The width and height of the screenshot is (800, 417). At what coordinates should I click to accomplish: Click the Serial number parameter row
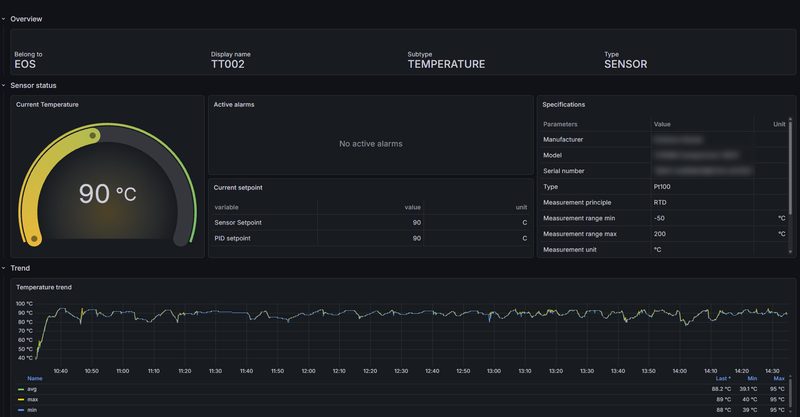click(664, 171)
